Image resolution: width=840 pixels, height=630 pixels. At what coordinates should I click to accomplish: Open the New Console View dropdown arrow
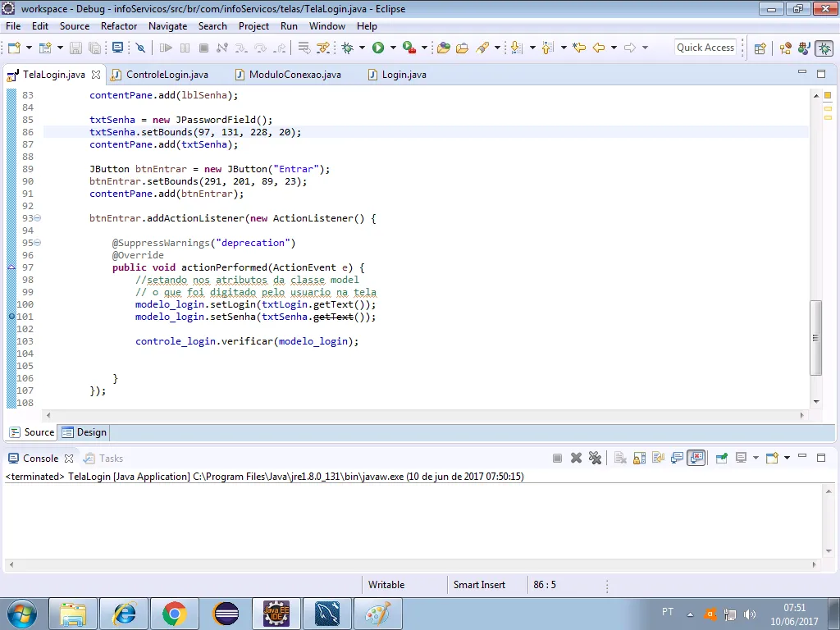pyautogui.click(x=787, y=459)
